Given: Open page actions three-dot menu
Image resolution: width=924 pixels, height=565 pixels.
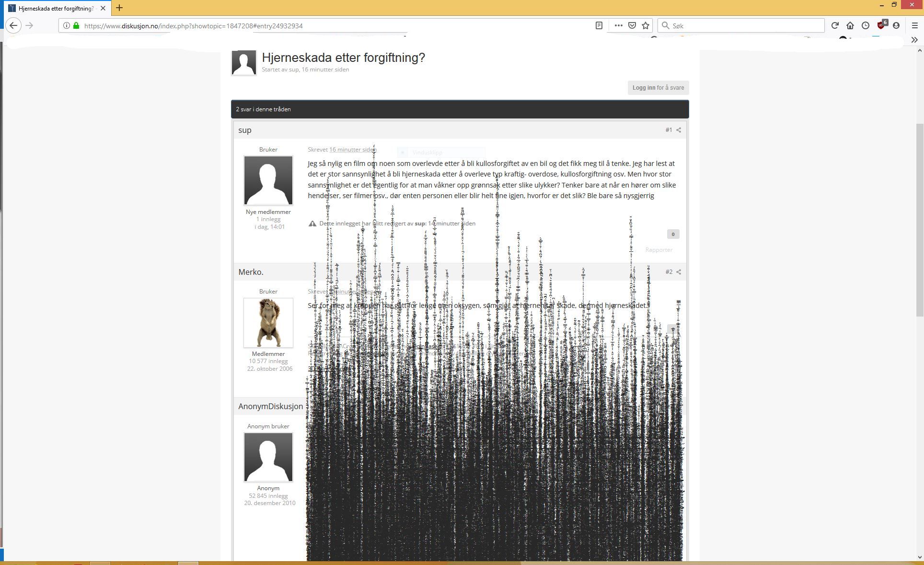Looking at the screenshot, I should (x=618, y=25).
